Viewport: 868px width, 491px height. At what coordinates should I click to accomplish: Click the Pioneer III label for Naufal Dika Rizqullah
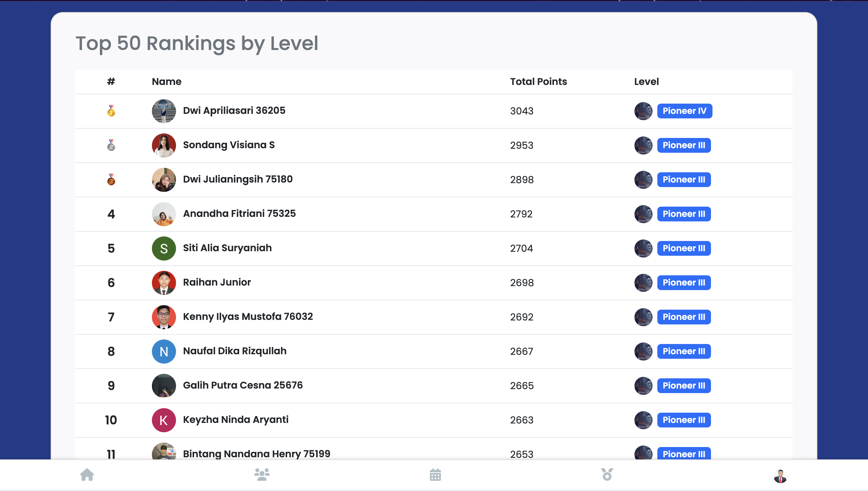pyautogui.click(x=684, y=352)
